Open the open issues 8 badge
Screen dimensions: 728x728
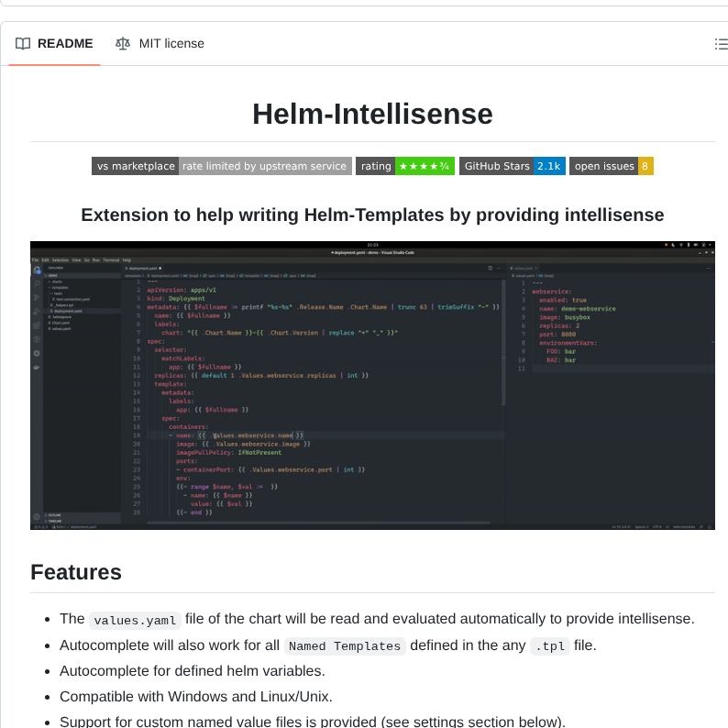pos(611,166)
